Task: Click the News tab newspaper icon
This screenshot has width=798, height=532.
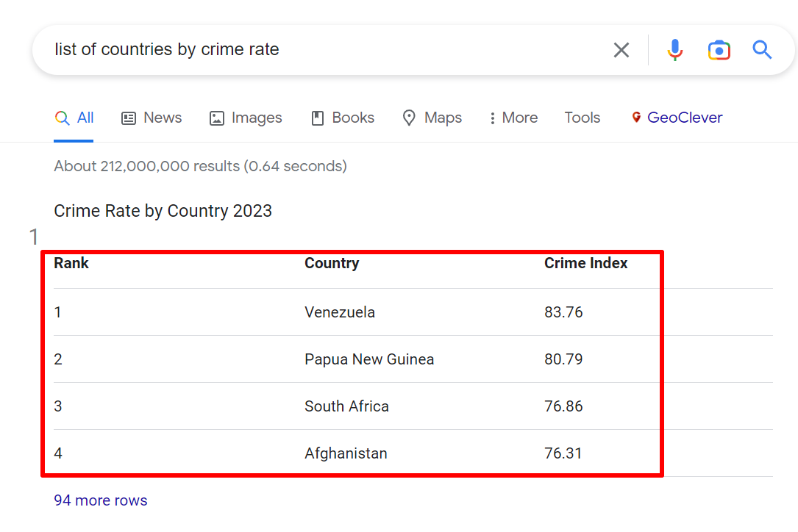Action: point(129,118)
